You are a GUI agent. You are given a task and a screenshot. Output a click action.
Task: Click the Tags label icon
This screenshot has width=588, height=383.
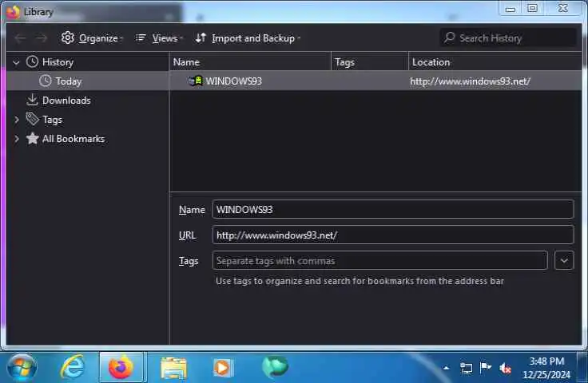pos(32,119)
